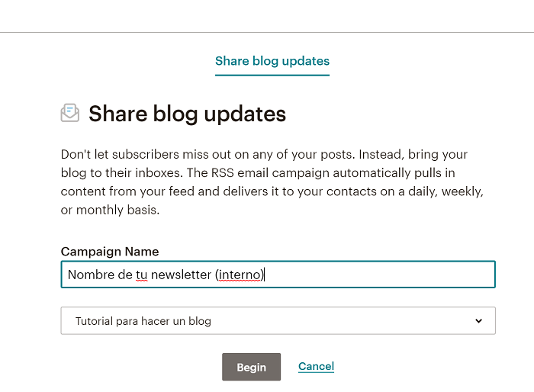Click the Campaign Name label
The image size is (534, 392).
tap(110, 252)
